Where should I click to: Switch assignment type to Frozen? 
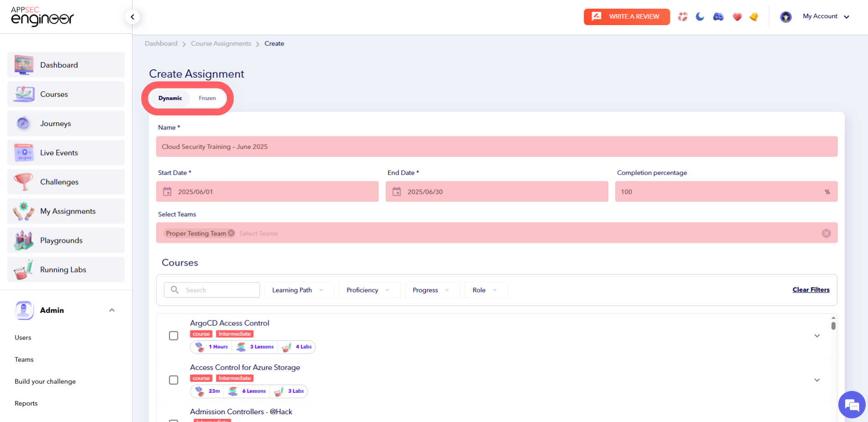click(207, 98)
